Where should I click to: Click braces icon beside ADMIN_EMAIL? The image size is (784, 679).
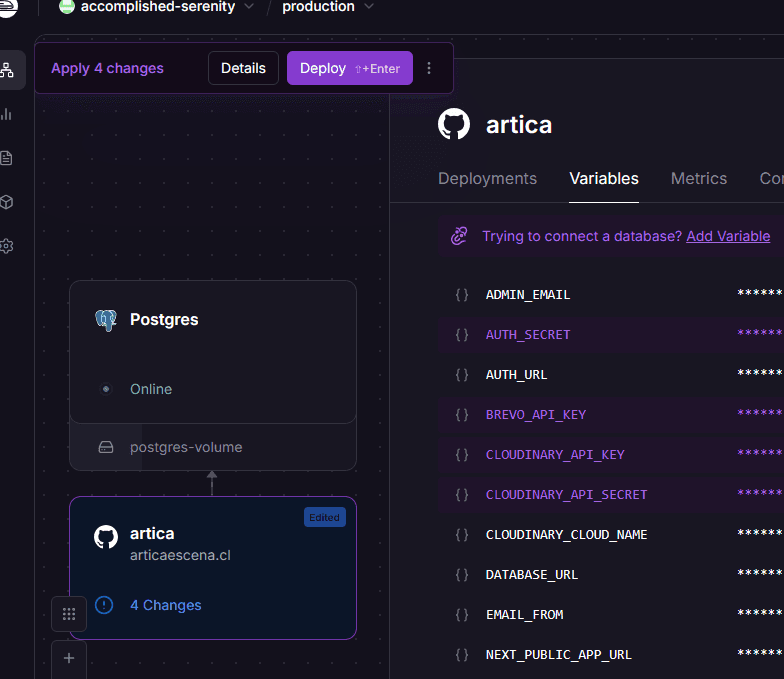(x=462, y=294)
